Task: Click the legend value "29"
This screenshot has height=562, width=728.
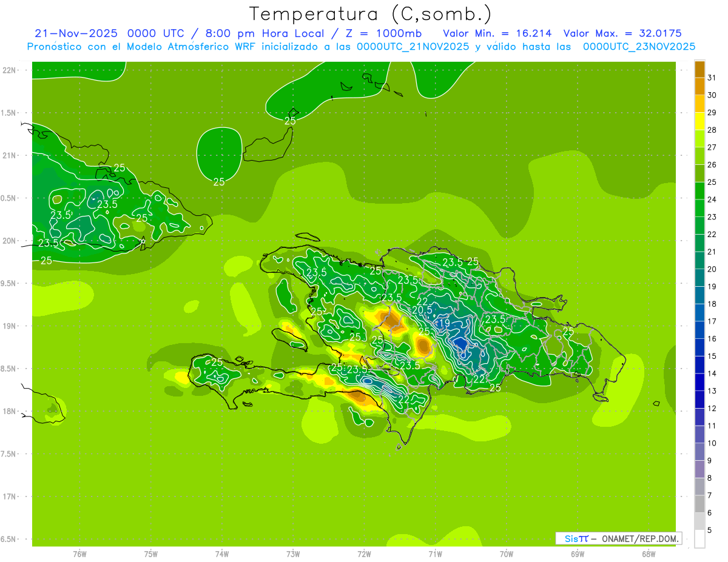Action: [712, 113]
